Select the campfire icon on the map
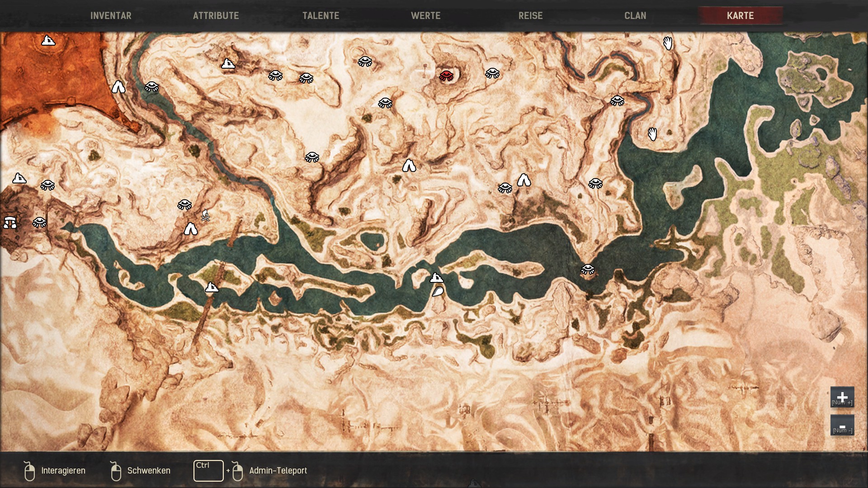The image size is (868, 488). coord(205,216)
